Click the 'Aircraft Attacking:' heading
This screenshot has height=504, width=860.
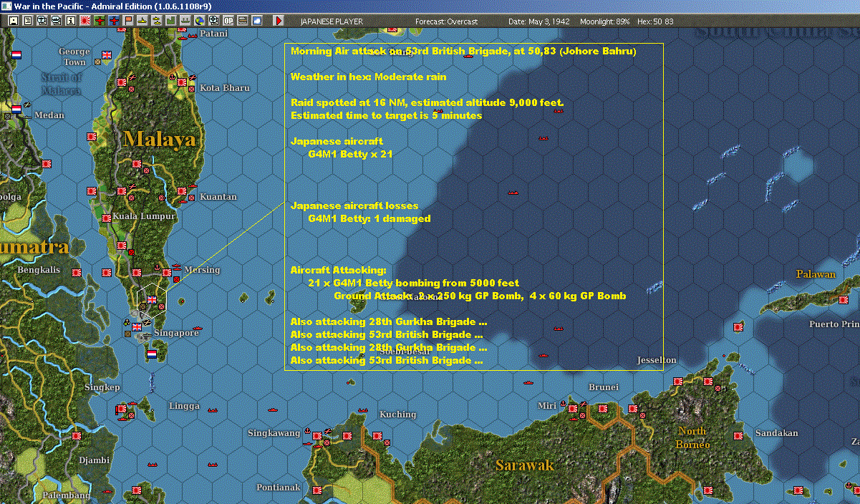click(338, 270)
